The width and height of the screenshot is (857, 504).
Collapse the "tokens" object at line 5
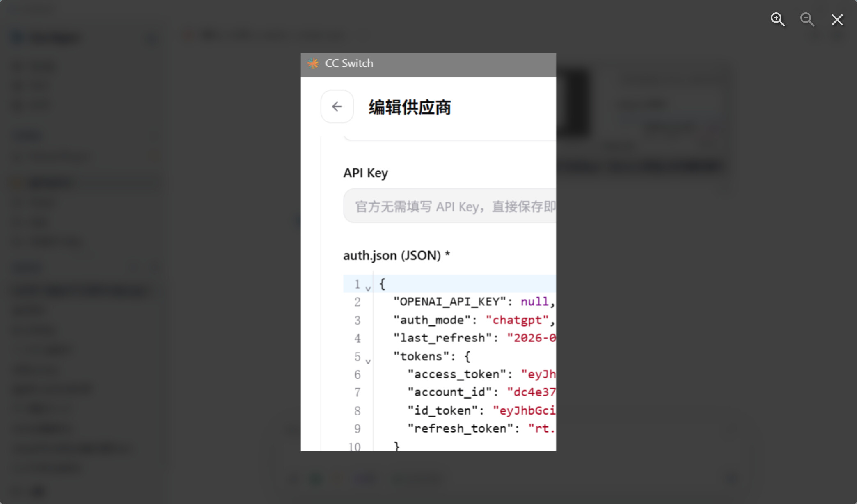[x=368, y=362]
